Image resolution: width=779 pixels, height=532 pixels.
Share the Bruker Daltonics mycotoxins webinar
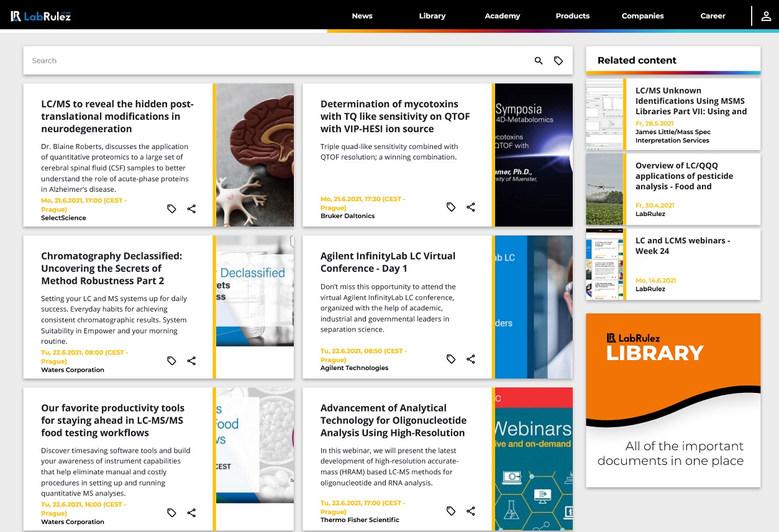(471, 207)
